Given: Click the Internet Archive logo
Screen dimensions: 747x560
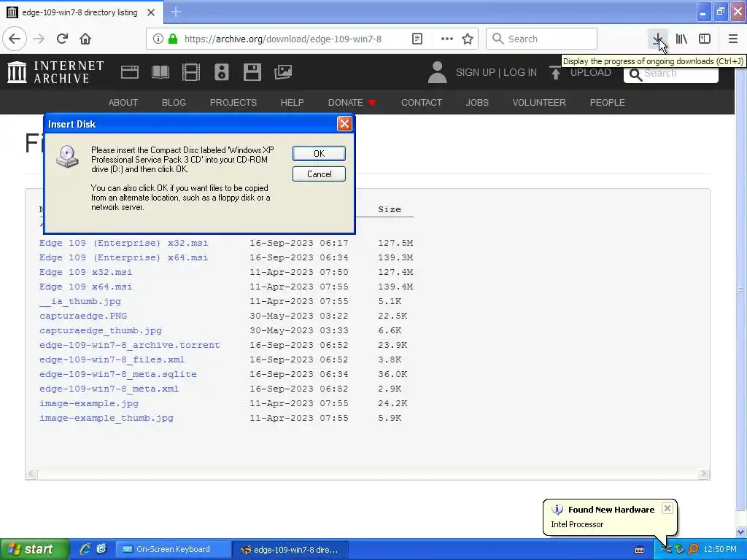Looking at the screenshot, I should point(55,72).
